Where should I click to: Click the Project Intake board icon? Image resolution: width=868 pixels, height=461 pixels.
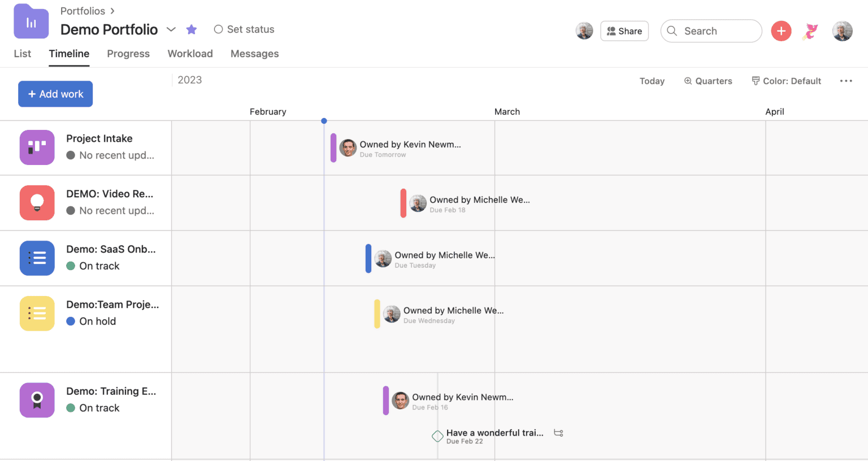[x=37, y=147]
